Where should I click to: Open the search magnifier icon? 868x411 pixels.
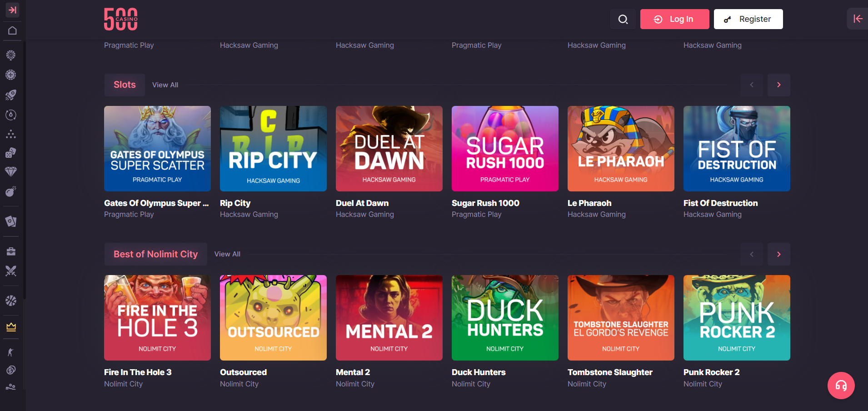tap(623, 19)
